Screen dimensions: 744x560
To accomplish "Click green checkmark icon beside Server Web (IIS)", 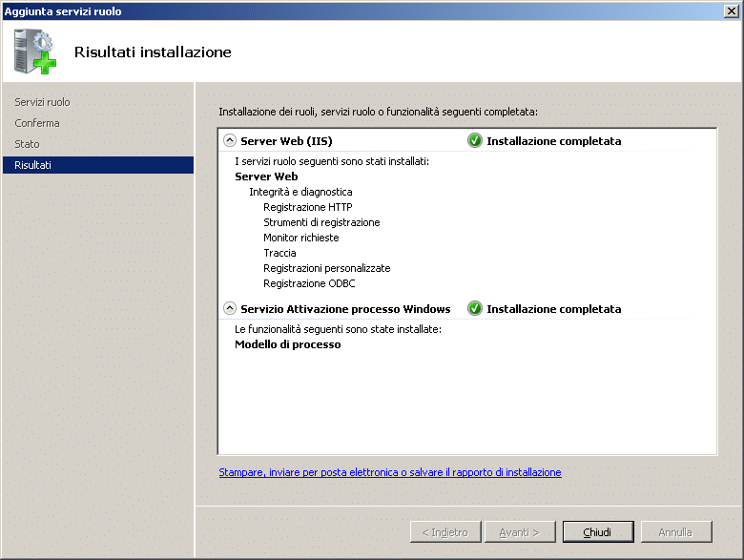I will tap(474, 140).
